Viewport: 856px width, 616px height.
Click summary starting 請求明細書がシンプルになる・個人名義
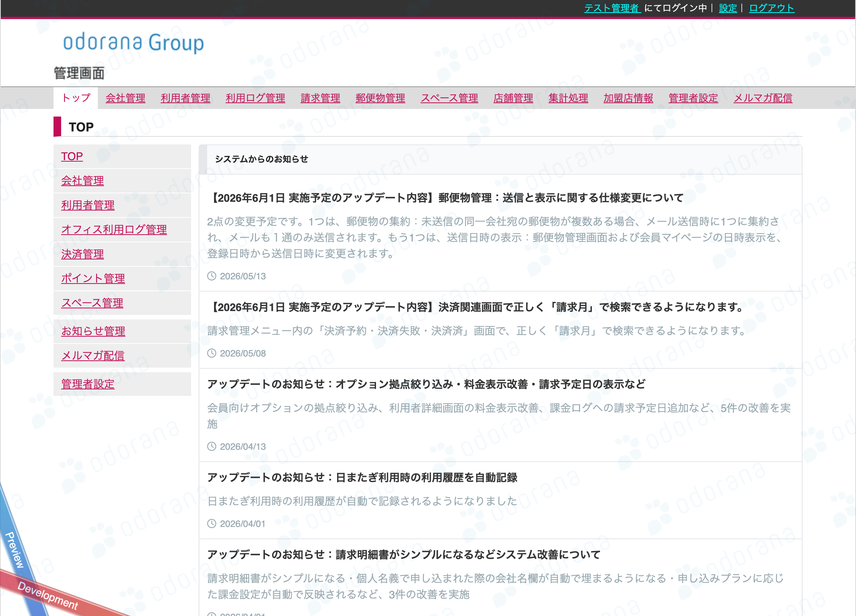tap(495, 587)
